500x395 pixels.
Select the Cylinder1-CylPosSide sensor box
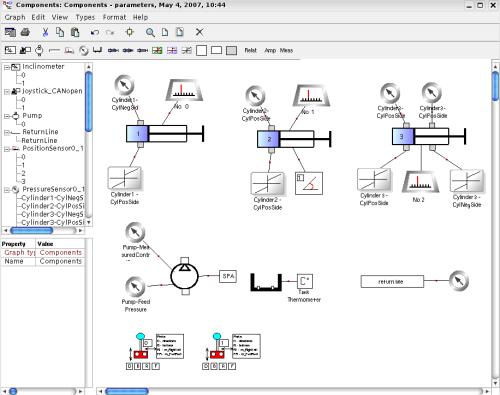(125, 178)
